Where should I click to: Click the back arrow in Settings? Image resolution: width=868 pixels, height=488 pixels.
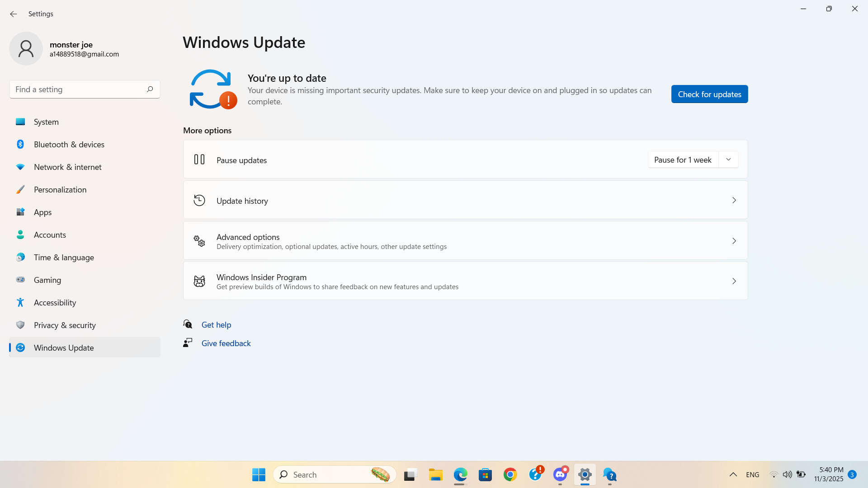pyautogui.click(x=13, y=14)
